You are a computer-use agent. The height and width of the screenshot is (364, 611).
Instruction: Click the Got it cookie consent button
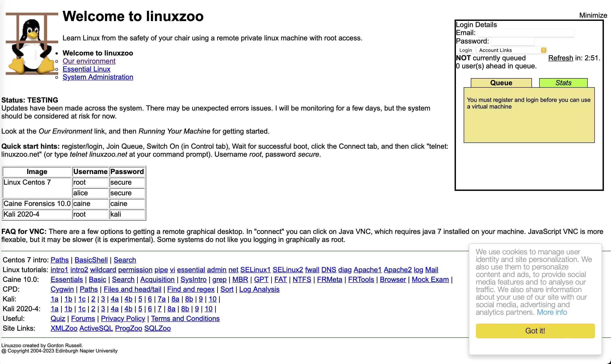pyautogui.click(x=534, y=331)
